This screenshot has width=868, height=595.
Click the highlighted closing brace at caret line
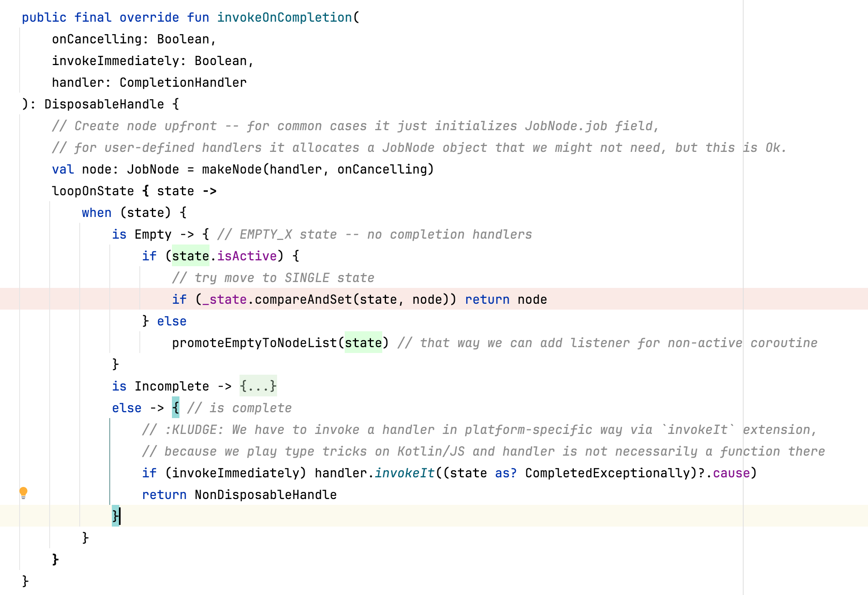[x=115, y=516]
